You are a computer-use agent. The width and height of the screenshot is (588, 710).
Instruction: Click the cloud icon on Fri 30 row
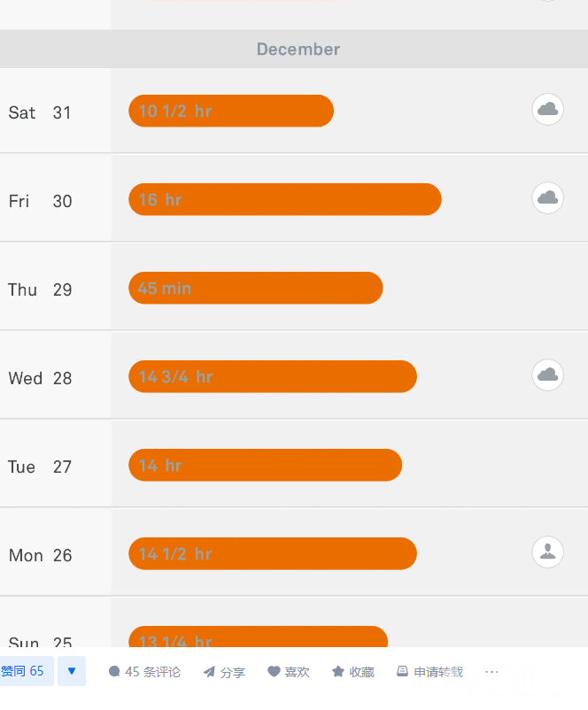pos(548,197)
